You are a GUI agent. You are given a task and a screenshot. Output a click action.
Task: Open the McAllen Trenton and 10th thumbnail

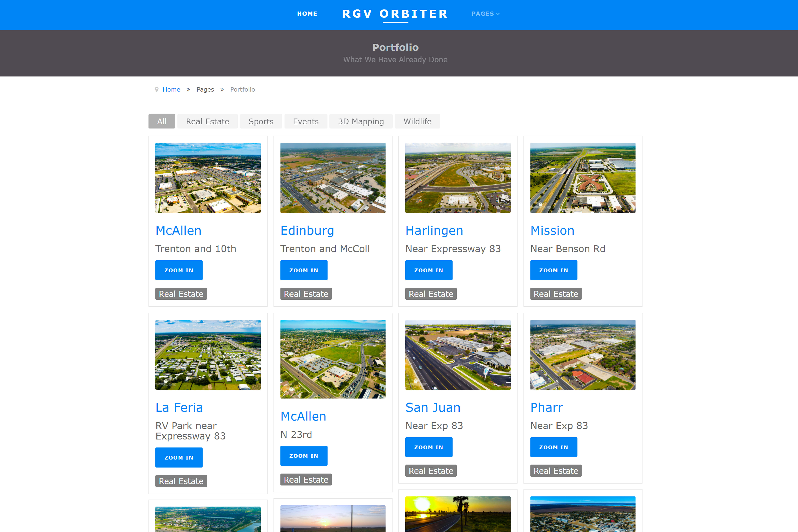208,178
